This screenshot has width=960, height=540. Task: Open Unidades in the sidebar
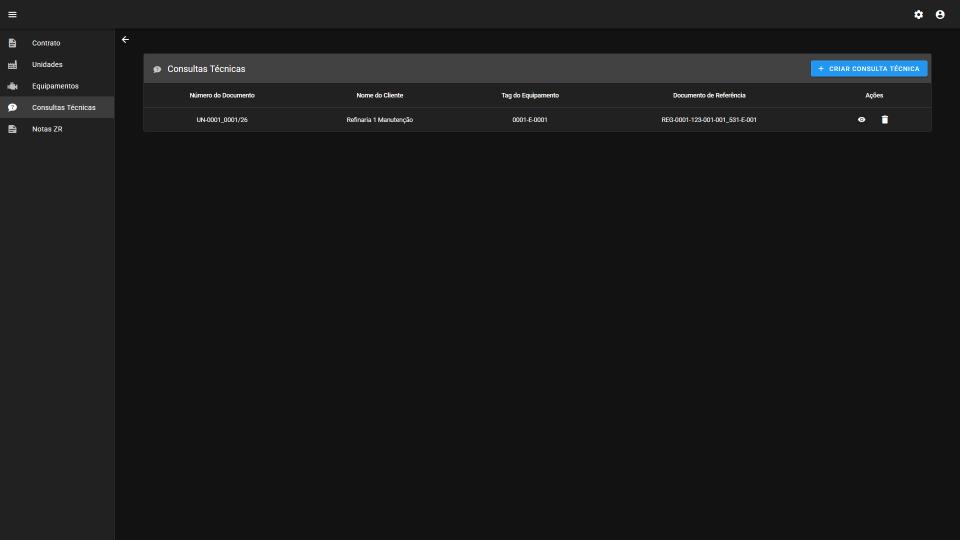[x=57, y=64]
